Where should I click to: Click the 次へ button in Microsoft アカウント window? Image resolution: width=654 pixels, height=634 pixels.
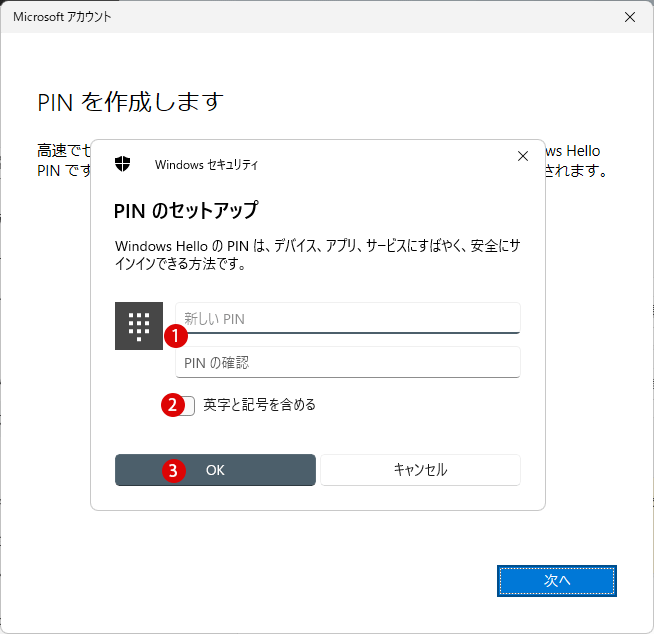[x=557, y=581]
